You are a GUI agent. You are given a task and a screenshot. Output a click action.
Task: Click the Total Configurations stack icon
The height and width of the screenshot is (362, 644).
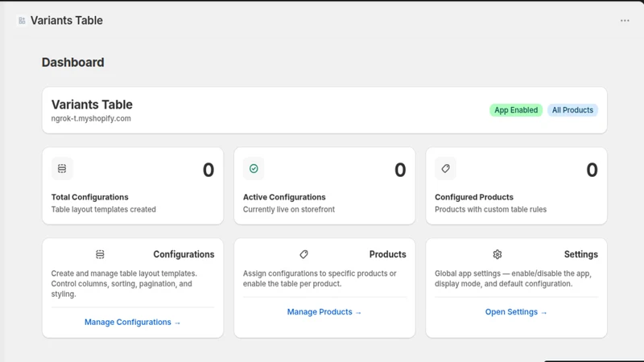(62, 169)
